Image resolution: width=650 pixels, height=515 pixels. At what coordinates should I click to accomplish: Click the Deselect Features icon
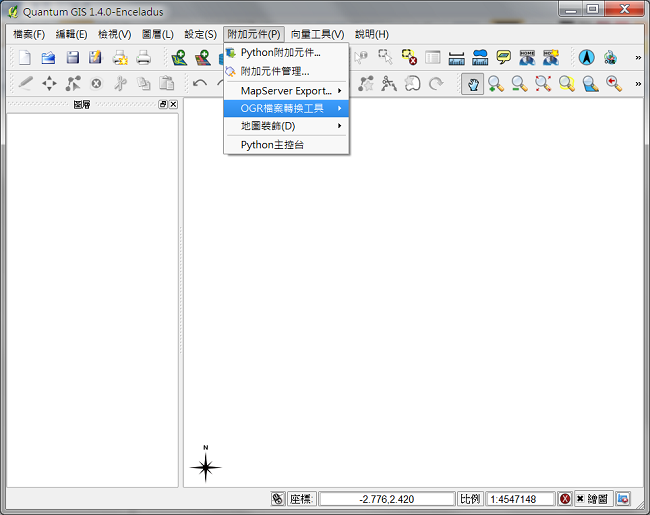point(409,58)
